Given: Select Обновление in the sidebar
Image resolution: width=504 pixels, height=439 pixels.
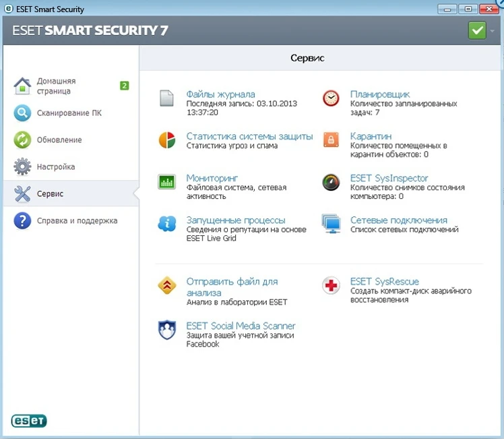Looking at the screenshot, I should coord(71,140).
